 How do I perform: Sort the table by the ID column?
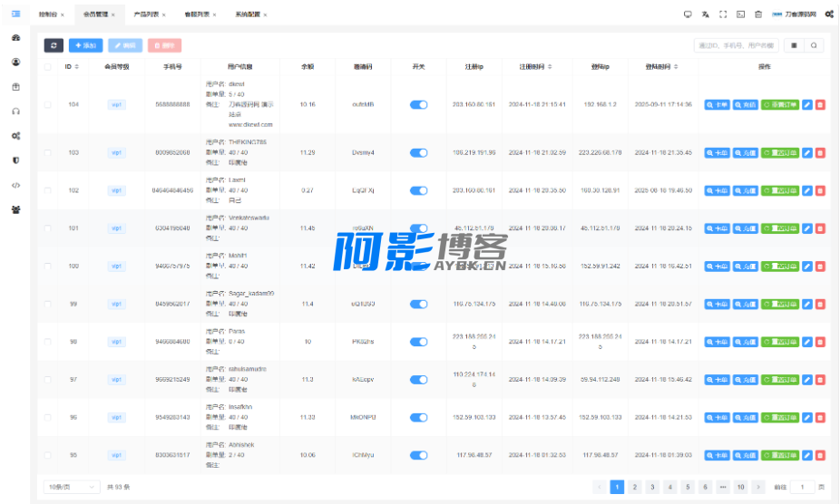click(x=73, y=67)
